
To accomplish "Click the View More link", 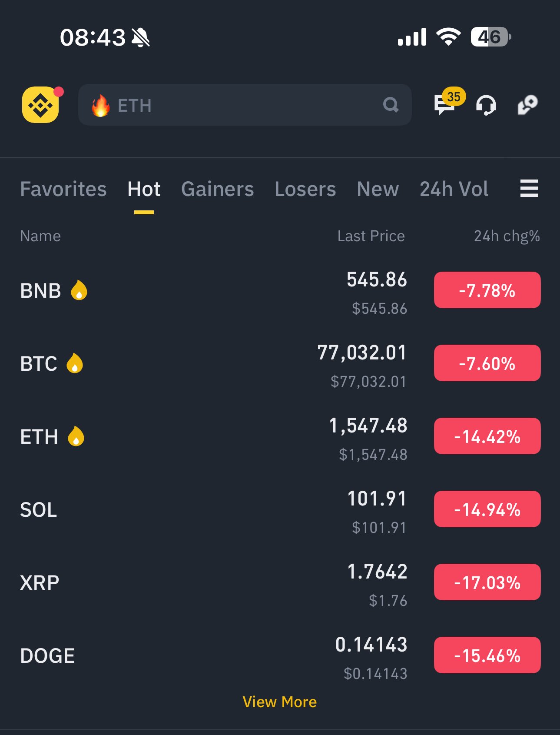I will point(279,702).
